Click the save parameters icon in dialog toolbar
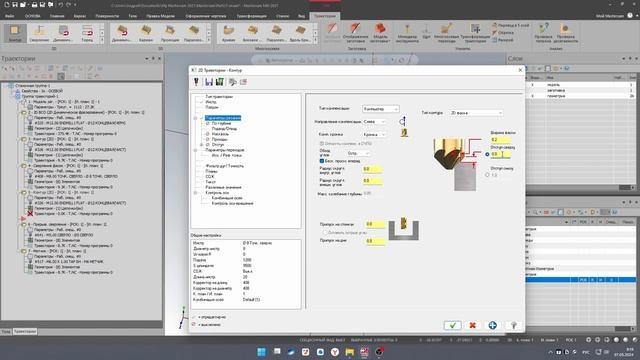640x360 pixels. (x=209, y=82)
